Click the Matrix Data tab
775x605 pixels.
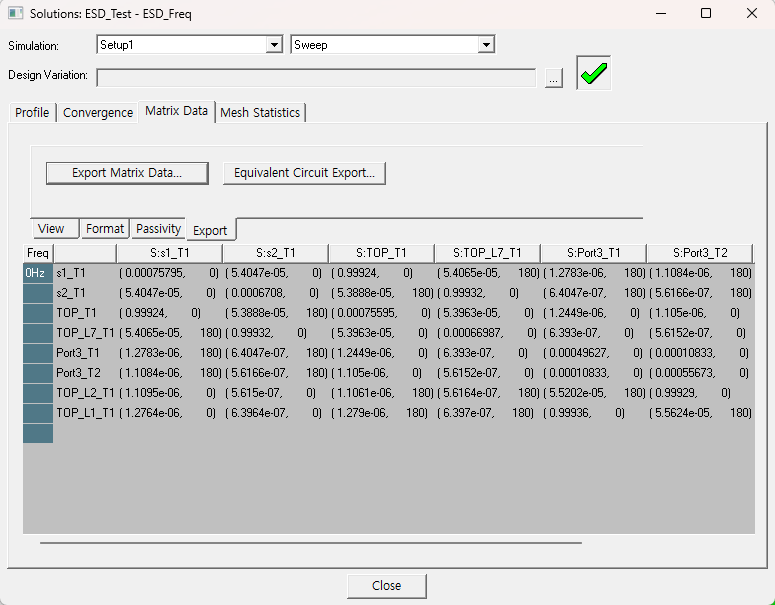[x=176, y=111]
